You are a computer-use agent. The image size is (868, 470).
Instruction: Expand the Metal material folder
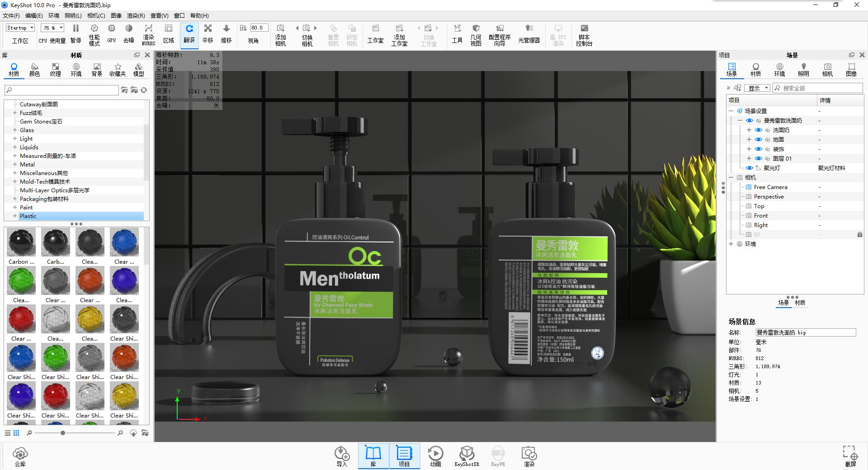point(15,165)
